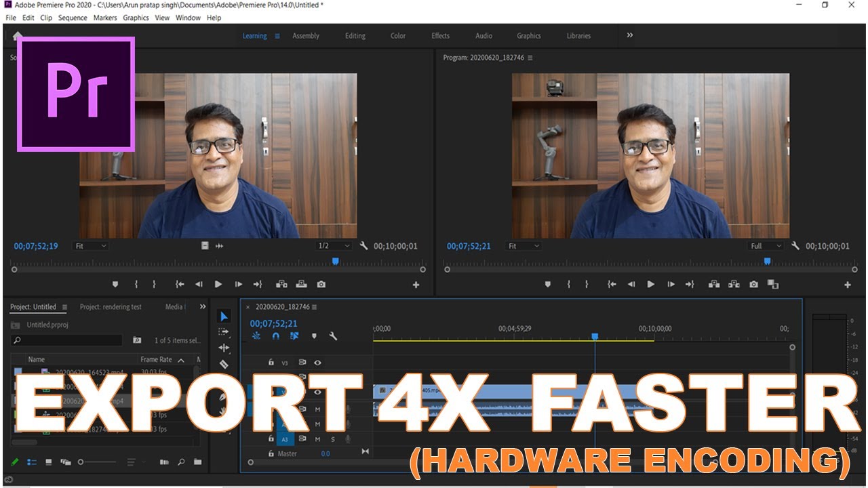Select the Selection (arrow) tool
This screenshot has height=488, width=868.
(x=224, y=317)
